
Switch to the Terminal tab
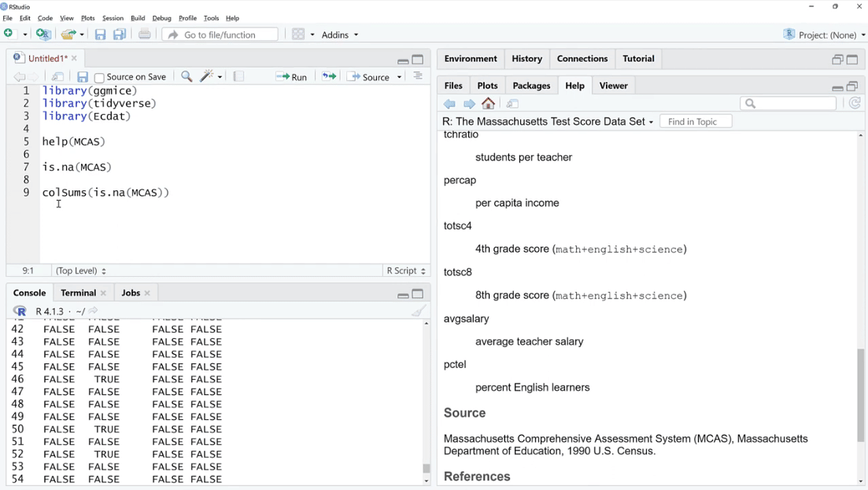[78, 293]
